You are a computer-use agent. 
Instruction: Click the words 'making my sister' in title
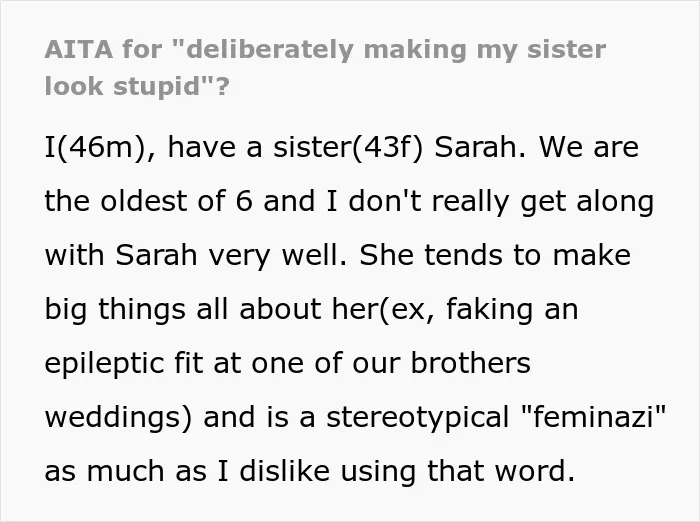[x=484, y=50]
